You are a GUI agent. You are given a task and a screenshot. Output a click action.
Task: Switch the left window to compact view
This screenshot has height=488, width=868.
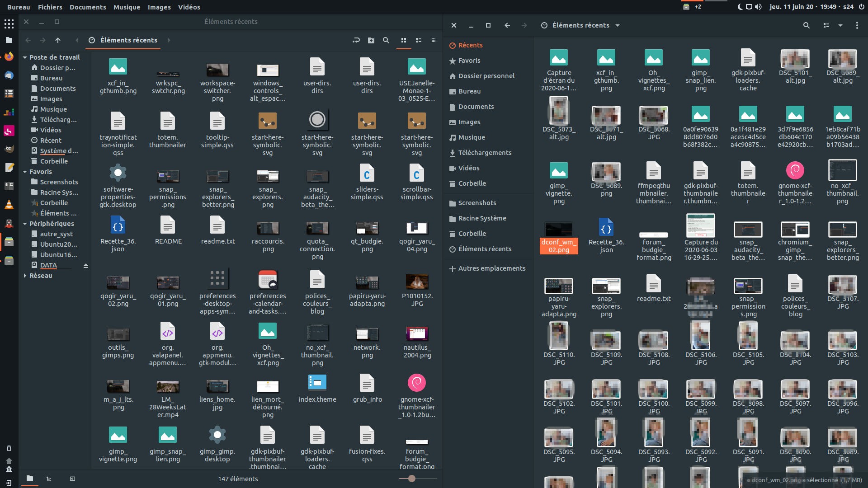[434, 40]
